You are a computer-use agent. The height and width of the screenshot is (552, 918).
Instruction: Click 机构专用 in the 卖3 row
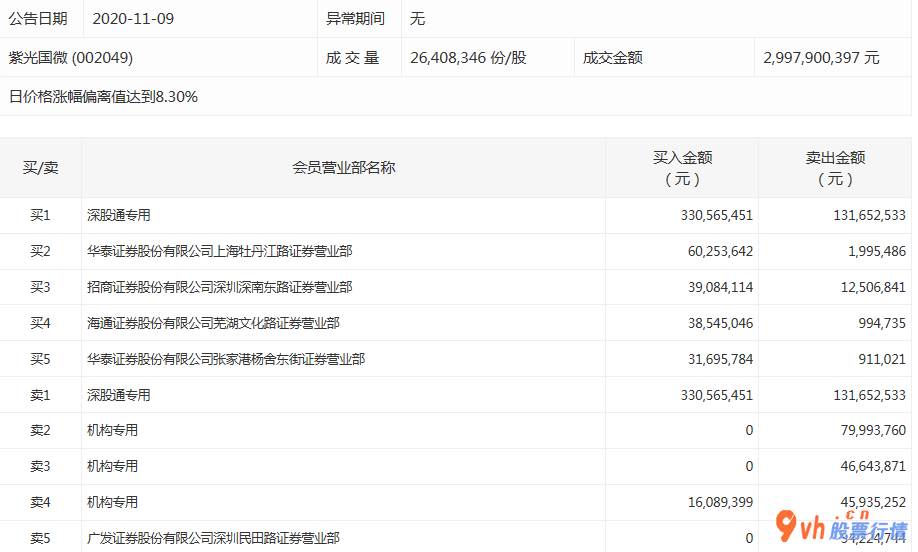click(x=112, y=467)
